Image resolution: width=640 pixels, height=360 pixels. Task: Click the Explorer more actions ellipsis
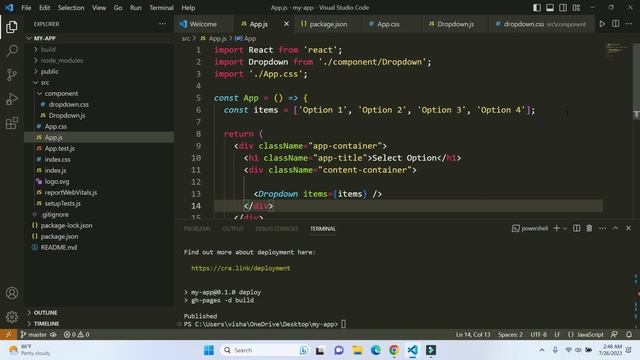pyautogui.click(x=162, y=24)
